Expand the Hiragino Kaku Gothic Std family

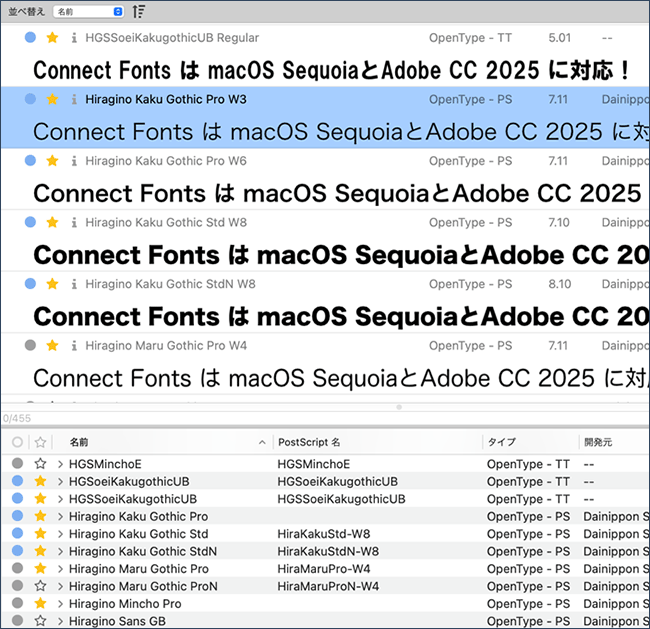pos(60,534)
